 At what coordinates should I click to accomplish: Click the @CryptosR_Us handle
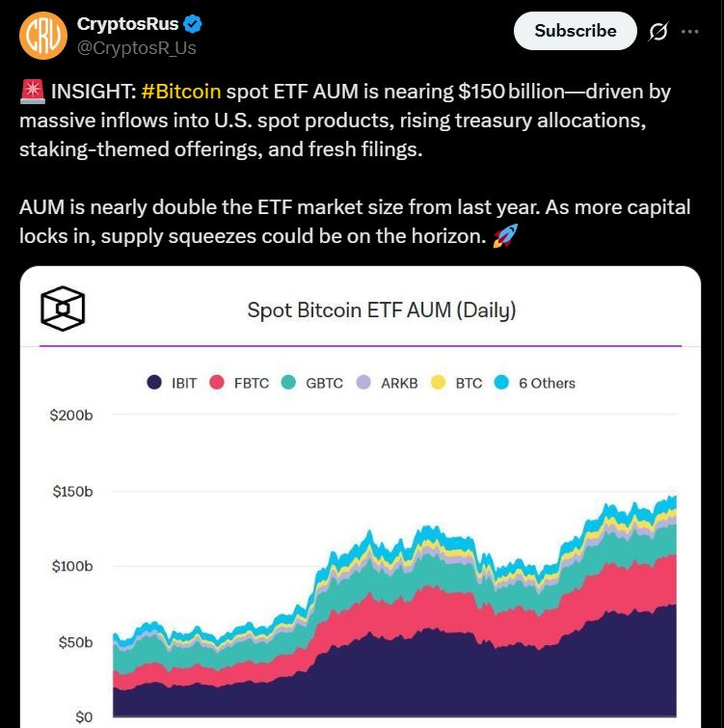click(x=137, y=47)
